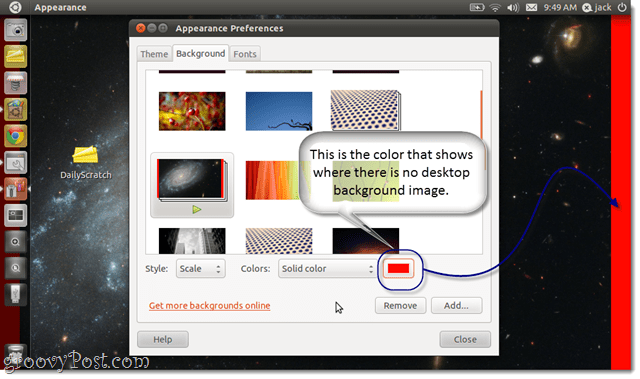The width and height of the screenshot is (640, 379).
Task: Select the red berries wallpaper thumbnail
Action: point(192,111)
